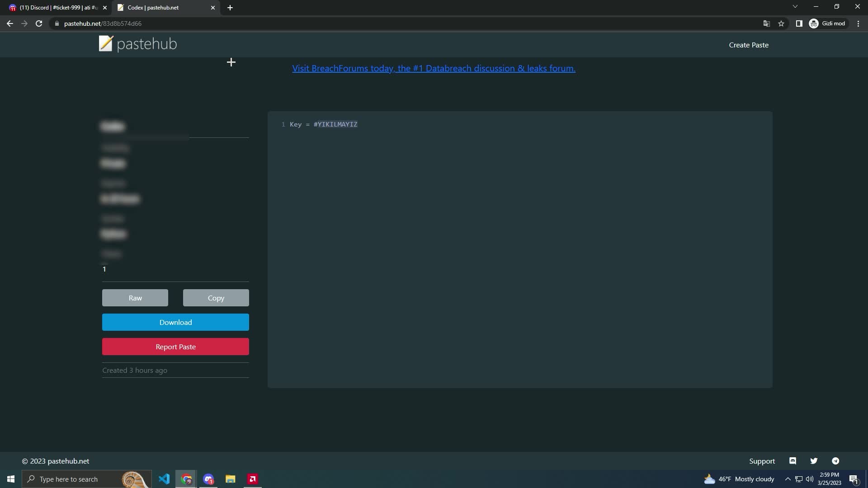Click the Raw button

click(135, 298)
